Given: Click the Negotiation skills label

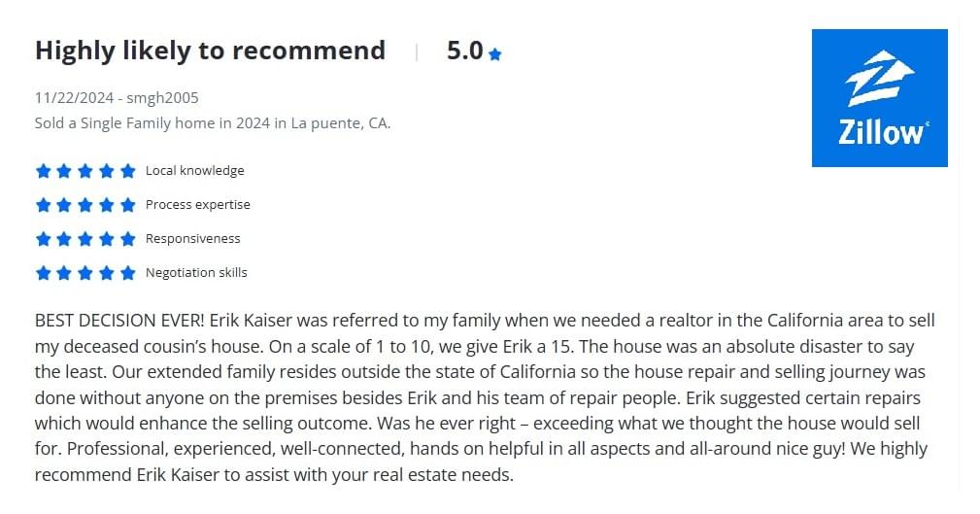Looking at the screenshot, I should pyautogui.click(x=196, y=273).
